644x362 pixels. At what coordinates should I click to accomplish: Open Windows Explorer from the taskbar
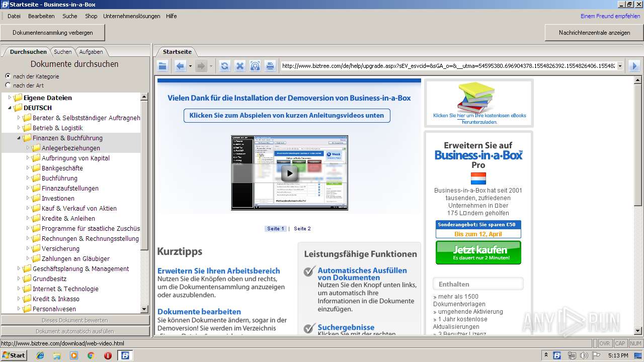pyautogui.click(x=57, y=355)
